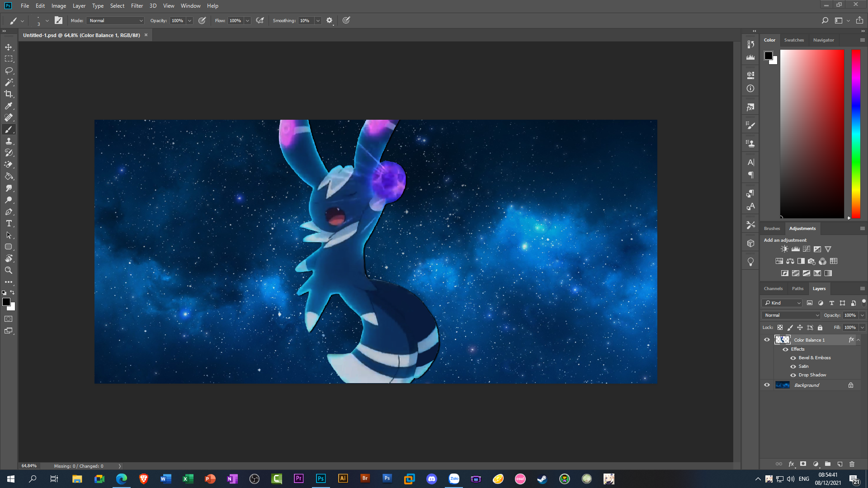Toggle lock transparent pixels
868x488 pixels.
pos(780,328)
